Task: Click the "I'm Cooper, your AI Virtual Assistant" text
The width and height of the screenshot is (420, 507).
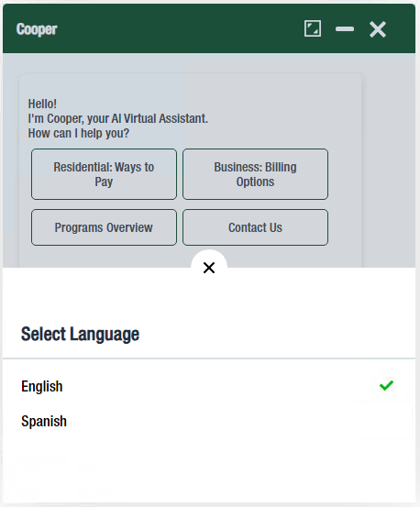Action: point(117,118)
